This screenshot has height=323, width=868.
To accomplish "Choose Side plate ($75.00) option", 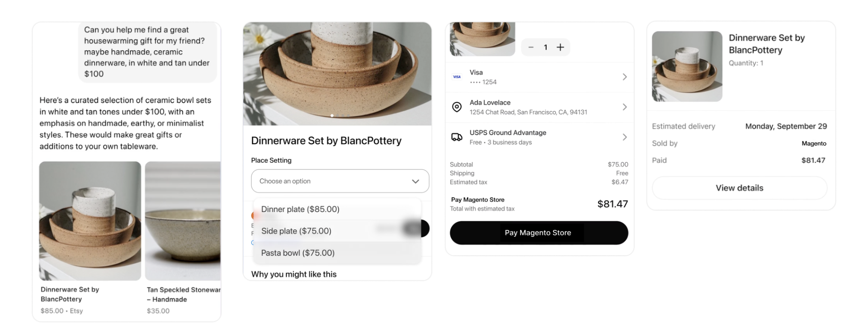I will click(296, 231).
